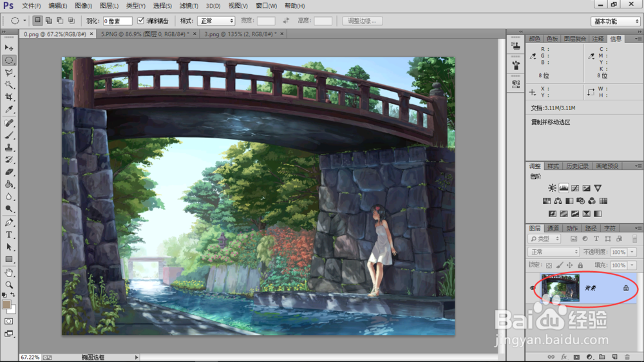Select the Pen tool
Viewport: 644px width, 362px height.
click(x=9, y=223)
